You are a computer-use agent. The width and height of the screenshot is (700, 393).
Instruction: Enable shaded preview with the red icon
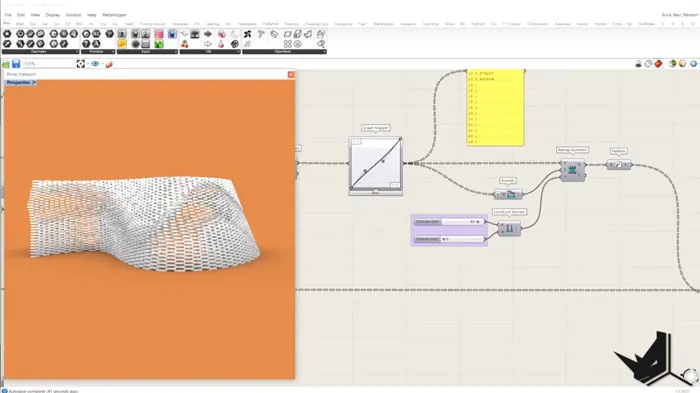click(x=658, y=64)
